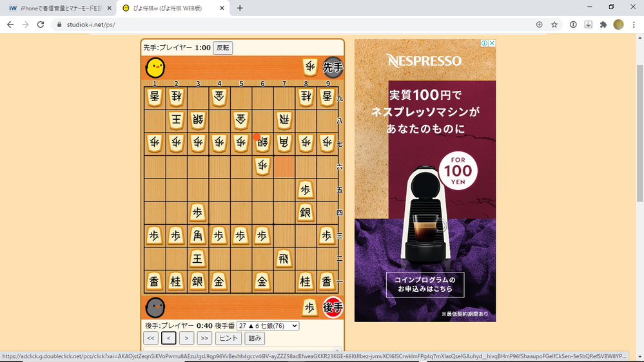Screen dimensions: 644x362
Task: Click the 反転 flip board button
Action: (x=223, y=48)
